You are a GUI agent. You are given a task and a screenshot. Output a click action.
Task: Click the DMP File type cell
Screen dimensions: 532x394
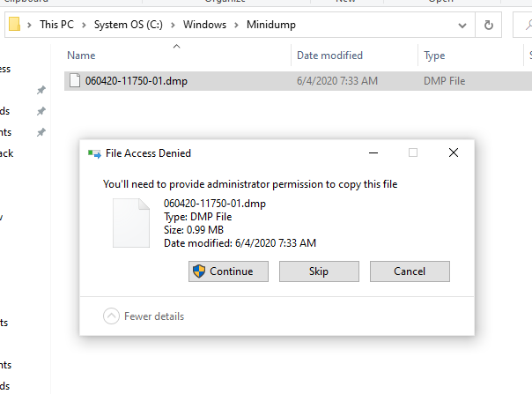coord(445,81)
